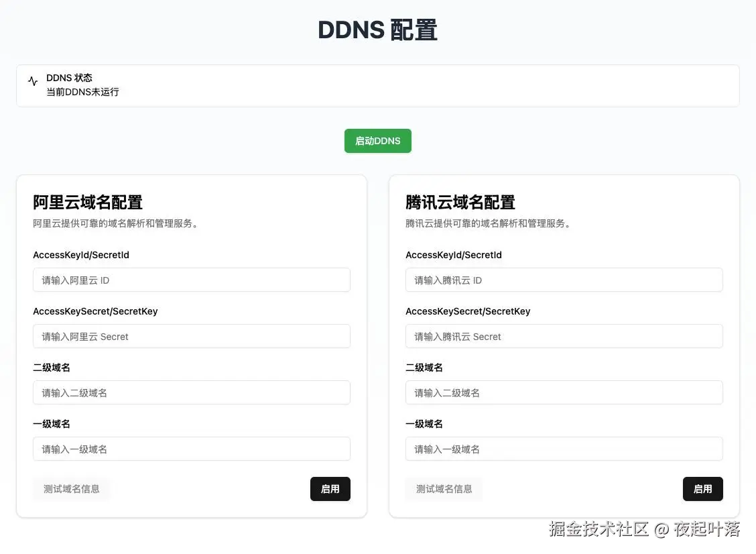
Task: Click the Tencent Cloud 一级域名 input field
Action: point(564,449)
